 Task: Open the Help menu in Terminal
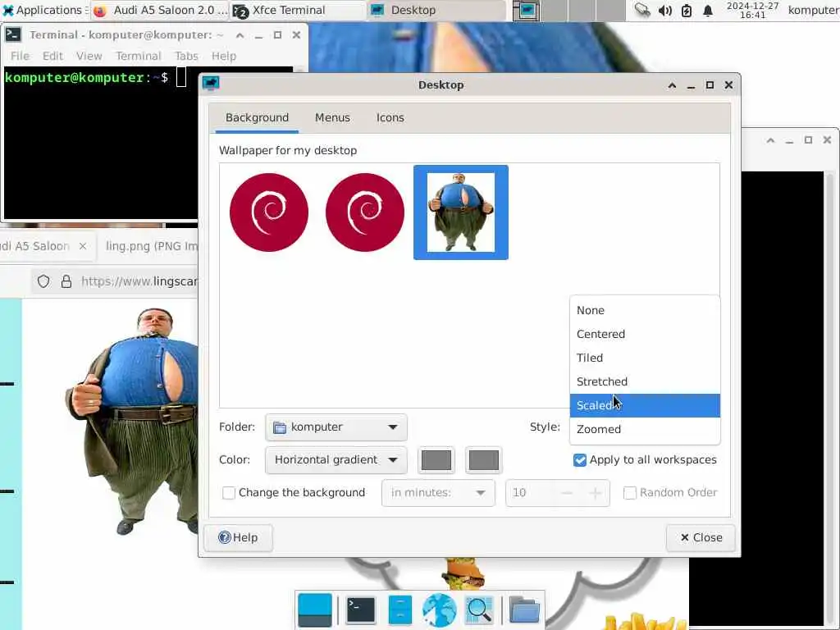[223, 56]
